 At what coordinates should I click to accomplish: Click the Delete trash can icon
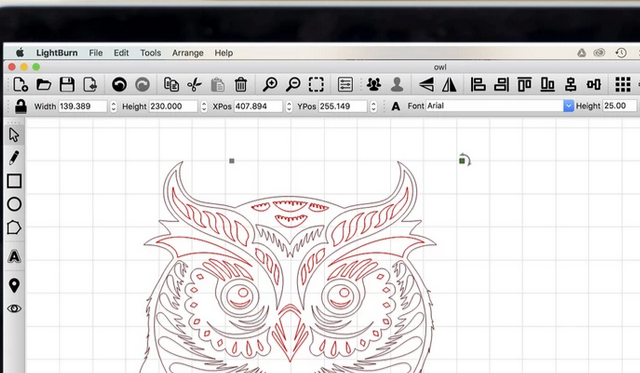pos(241,84)
